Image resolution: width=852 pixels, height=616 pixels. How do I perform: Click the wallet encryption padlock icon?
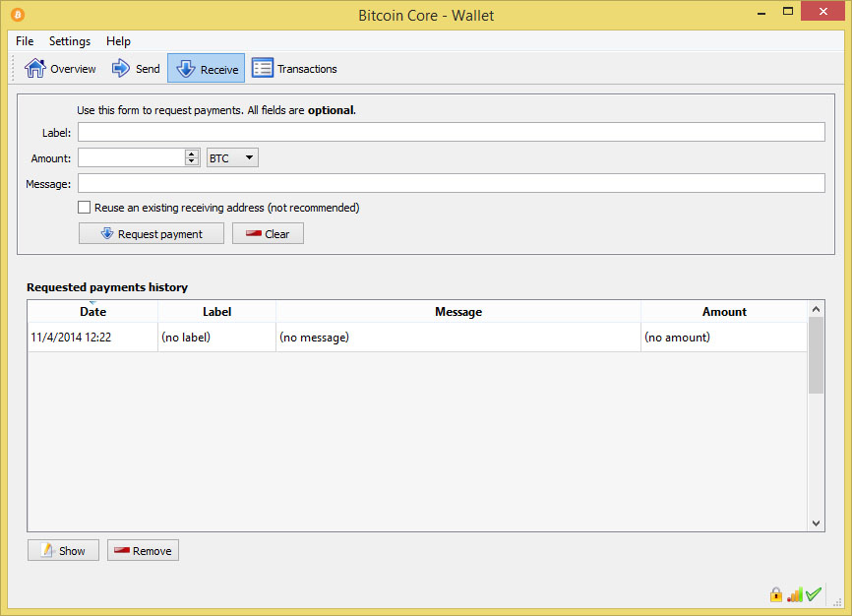click(776, 594)
